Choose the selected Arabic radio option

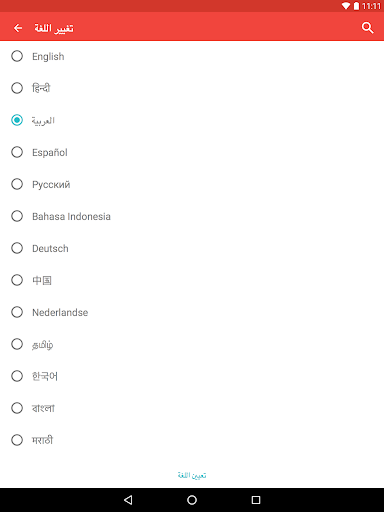point(17,120)
